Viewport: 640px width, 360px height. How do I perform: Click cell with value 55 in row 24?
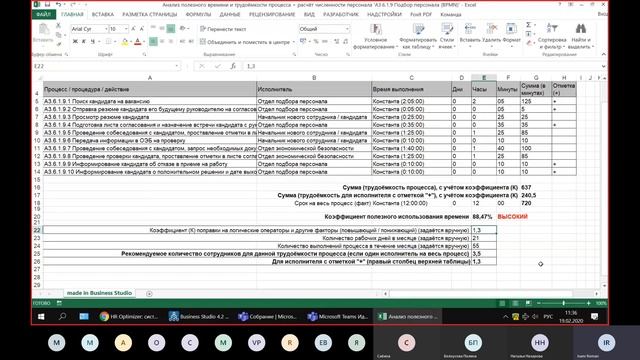[484, 246]
